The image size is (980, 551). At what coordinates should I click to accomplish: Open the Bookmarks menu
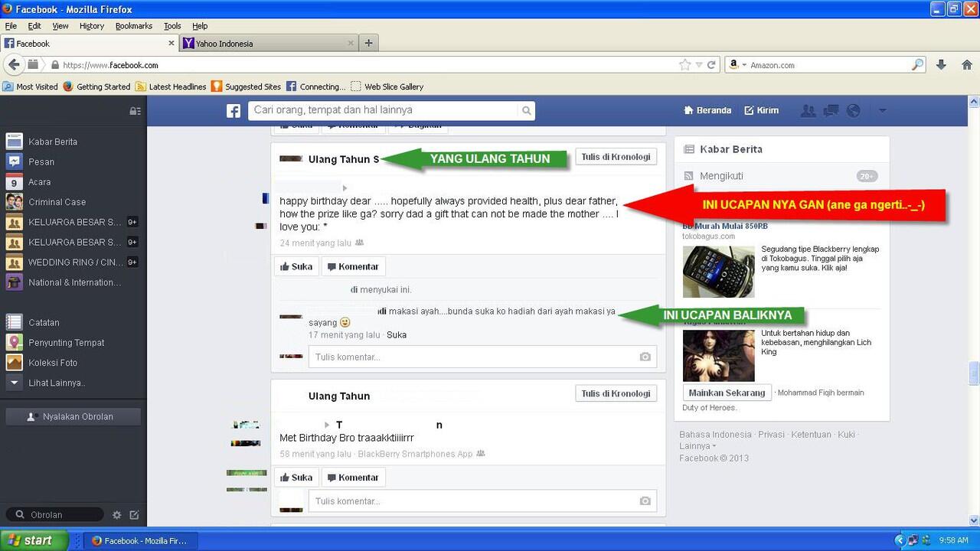coord(134,26)
